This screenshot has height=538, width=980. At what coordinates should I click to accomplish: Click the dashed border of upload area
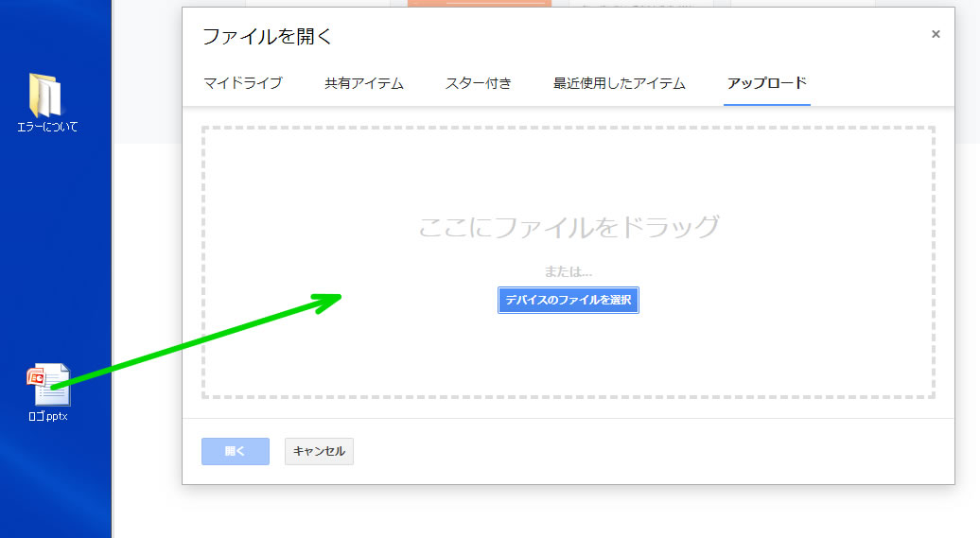568,128
